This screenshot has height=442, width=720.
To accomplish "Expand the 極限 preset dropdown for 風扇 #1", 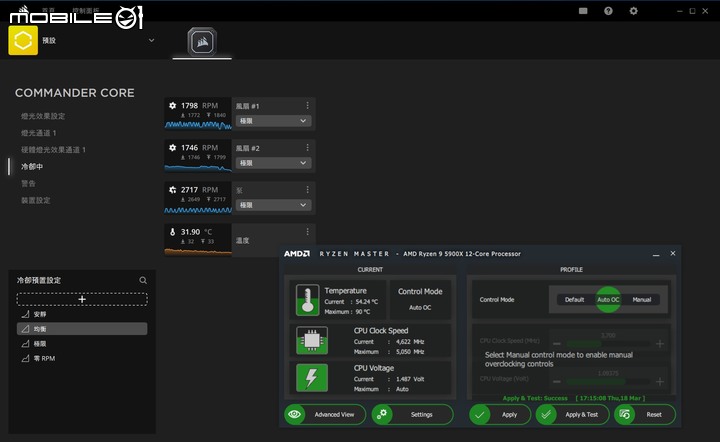I will click(274, 121).
